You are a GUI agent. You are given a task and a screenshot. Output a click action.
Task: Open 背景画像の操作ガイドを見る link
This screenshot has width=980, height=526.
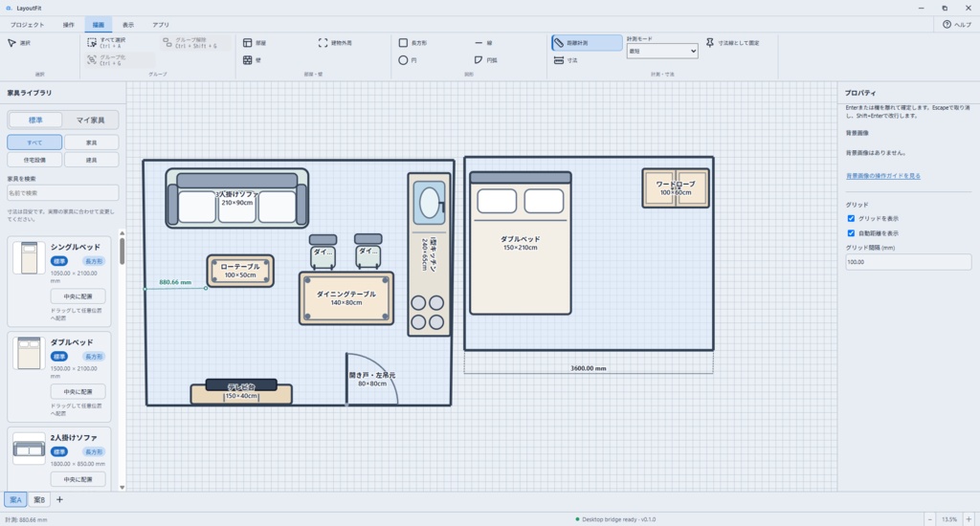[x=883, y=176]
